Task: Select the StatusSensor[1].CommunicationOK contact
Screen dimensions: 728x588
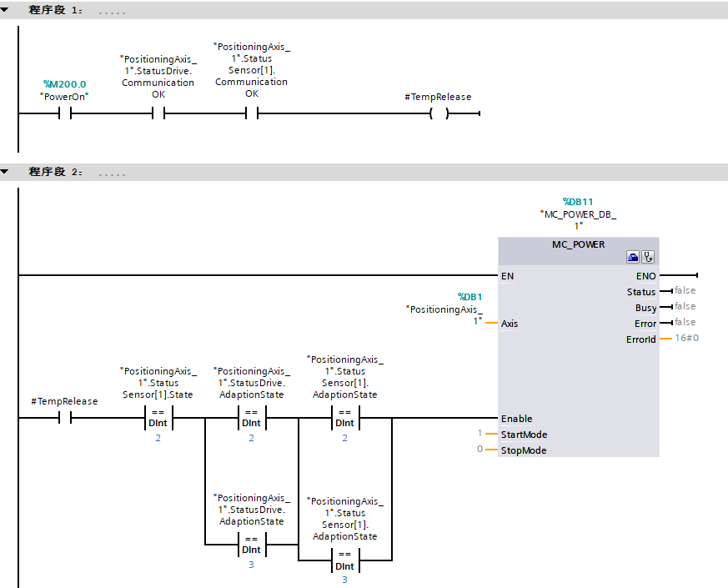Action: pyautogui.click(x=252, y=114)
